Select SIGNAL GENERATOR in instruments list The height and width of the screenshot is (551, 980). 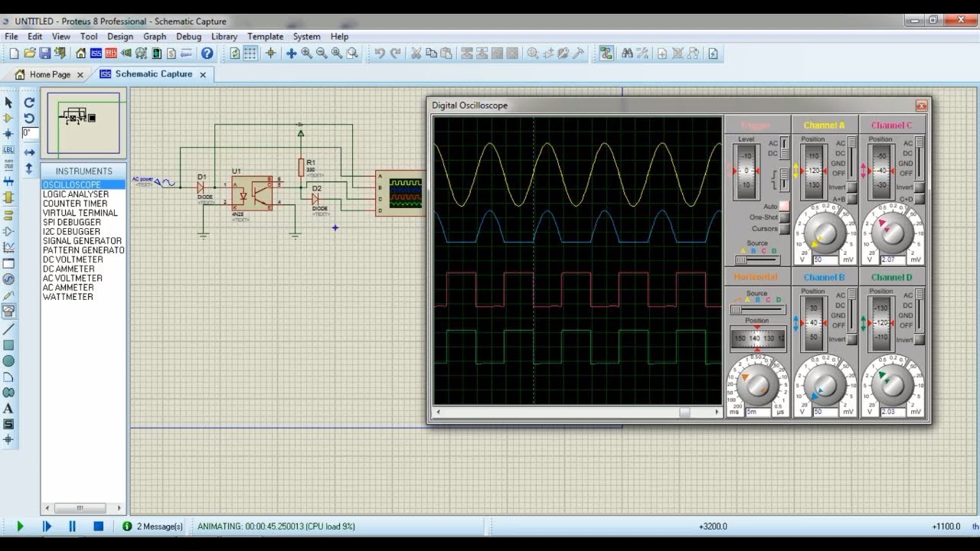coord(82,241)
